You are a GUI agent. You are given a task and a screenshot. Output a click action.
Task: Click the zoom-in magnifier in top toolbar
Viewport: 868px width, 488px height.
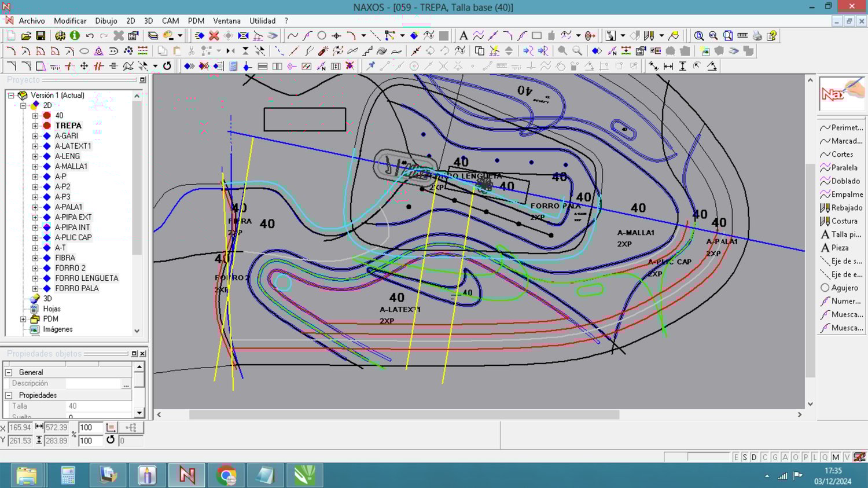pos(699,36)
